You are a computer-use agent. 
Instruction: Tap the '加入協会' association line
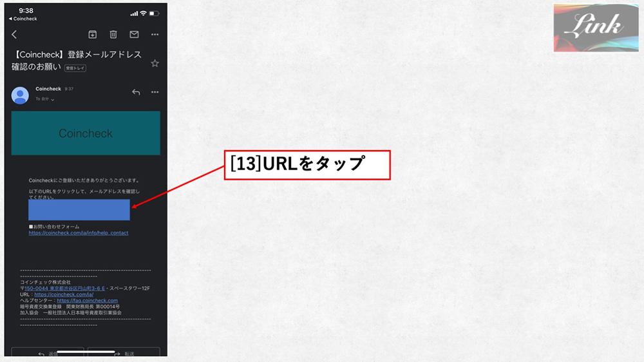pyautogui.click(x=71, y=312)
